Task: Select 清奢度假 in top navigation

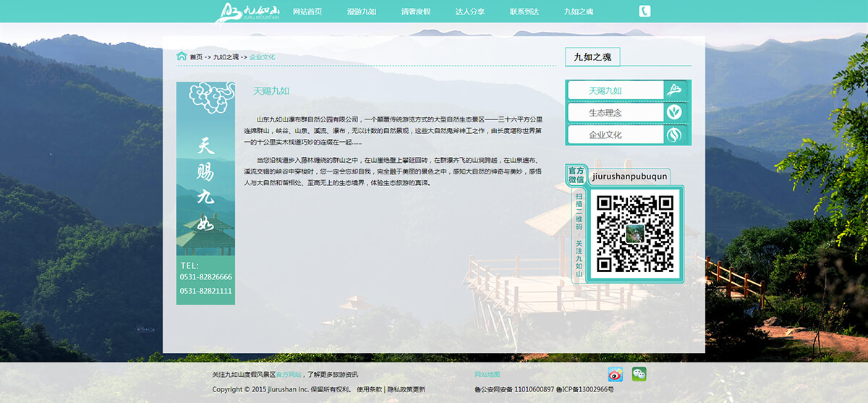Action: [416, 12]
